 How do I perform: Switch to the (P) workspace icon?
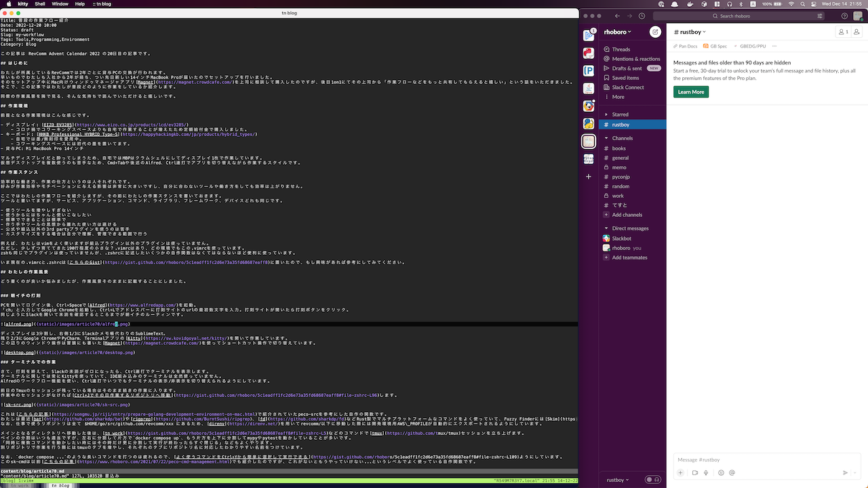tap(589, 70)
